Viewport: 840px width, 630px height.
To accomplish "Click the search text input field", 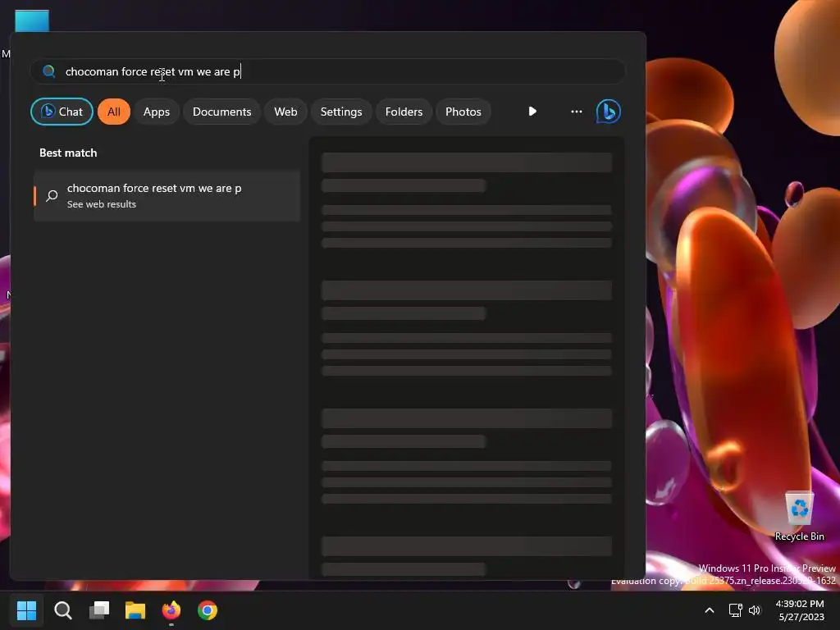I will point(328,71).
